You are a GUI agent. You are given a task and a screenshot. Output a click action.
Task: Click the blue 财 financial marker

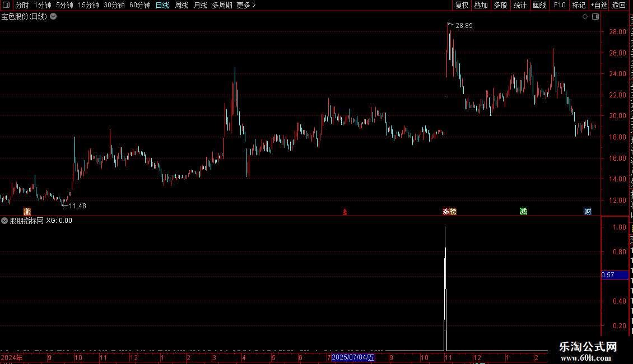pyautogui.click(x=588, y=212)
